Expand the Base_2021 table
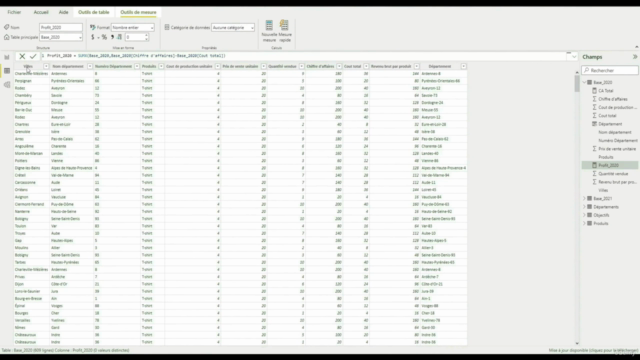The image size is (640, 360). tap(584, 198)
